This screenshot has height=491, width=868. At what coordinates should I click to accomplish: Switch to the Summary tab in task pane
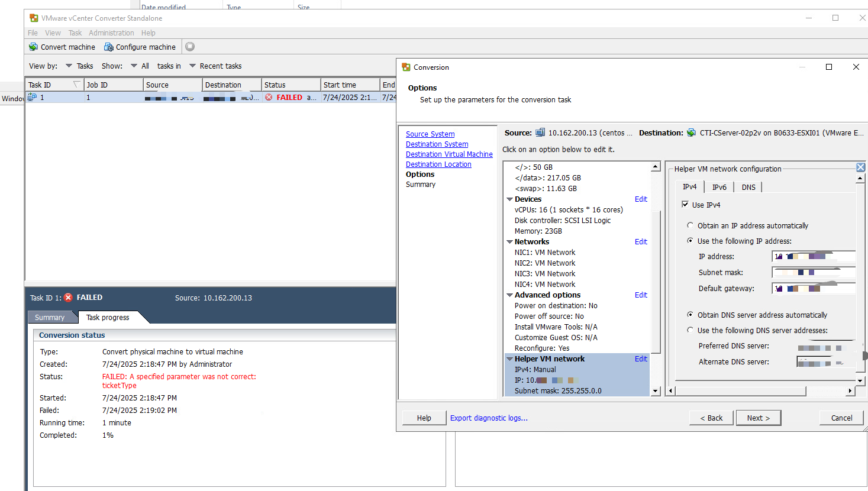[50, 318]
